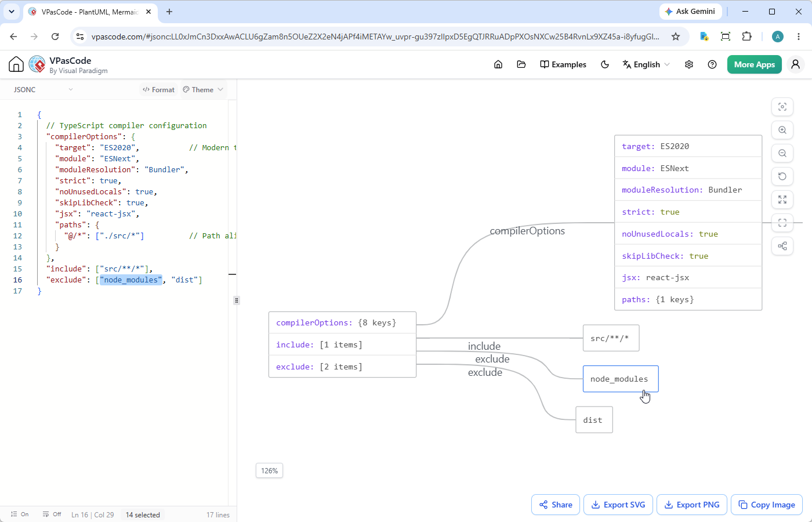Click the Format code button
This screenshot has width=812, height=522.
[x=158, y=90]
